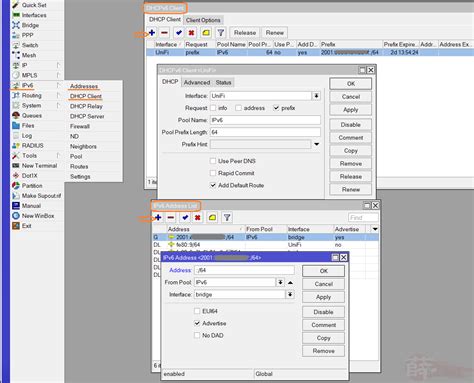Expand the IP submenu in sidebar
This screenshot has height=383, width=474.
click(x=59, y=65)
